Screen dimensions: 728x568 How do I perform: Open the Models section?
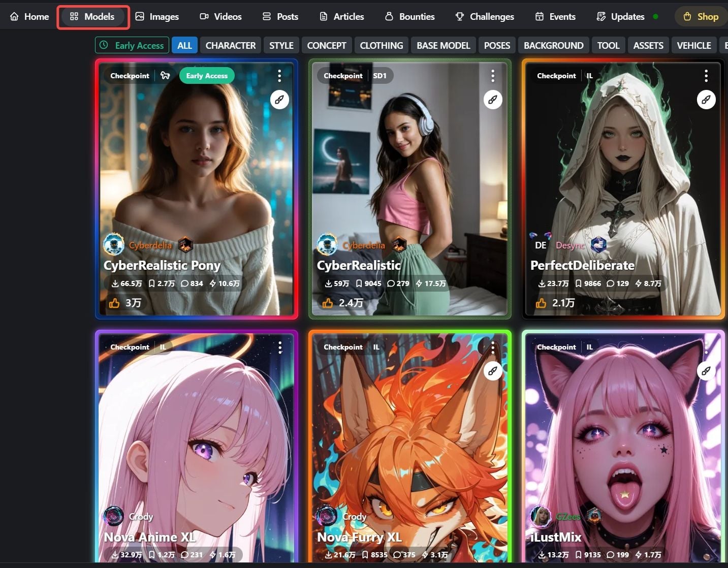(x=92, y=16)
